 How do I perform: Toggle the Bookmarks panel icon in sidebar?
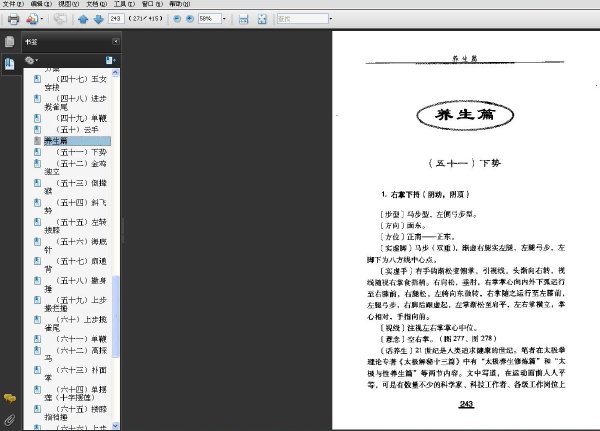pos(10,64)
